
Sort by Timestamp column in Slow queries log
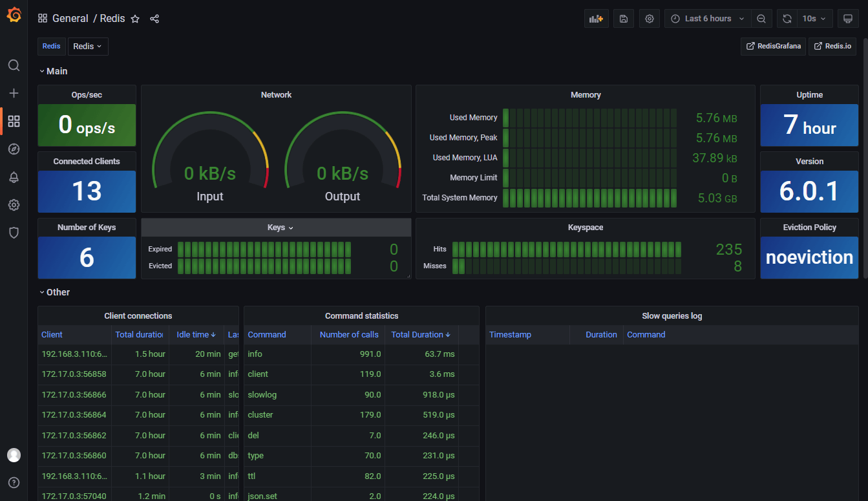pos(510,334)
